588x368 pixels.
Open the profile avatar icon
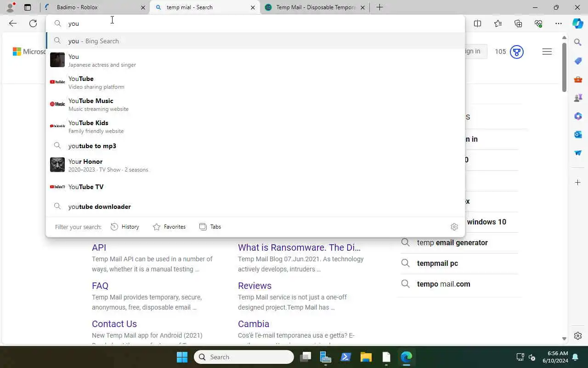click(10, 7)
